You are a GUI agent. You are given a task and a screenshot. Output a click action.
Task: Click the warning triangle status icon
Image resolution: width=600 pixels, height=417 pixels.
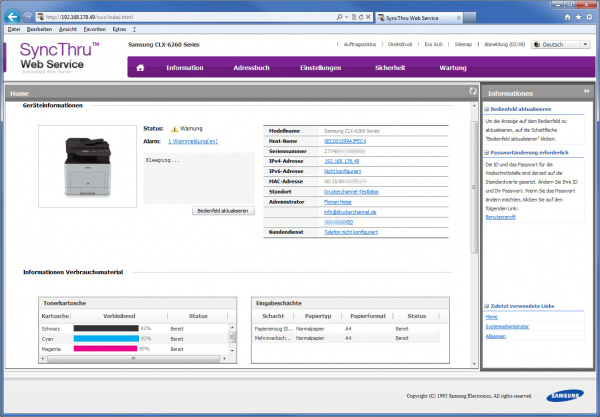pos(174,129)
